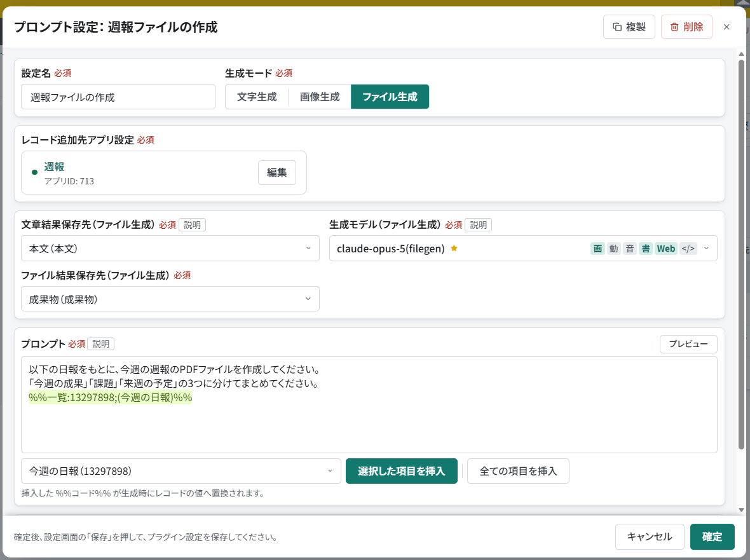Click the 確定 confirm button

[x=712, y=536]
